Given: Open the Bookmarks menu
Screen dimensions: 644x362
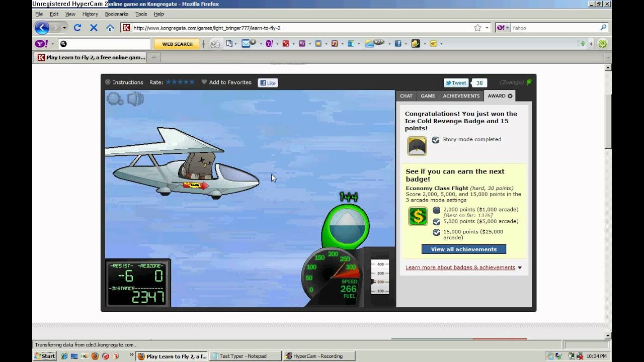Looking at the screenshot, I should tap(117, 14).
